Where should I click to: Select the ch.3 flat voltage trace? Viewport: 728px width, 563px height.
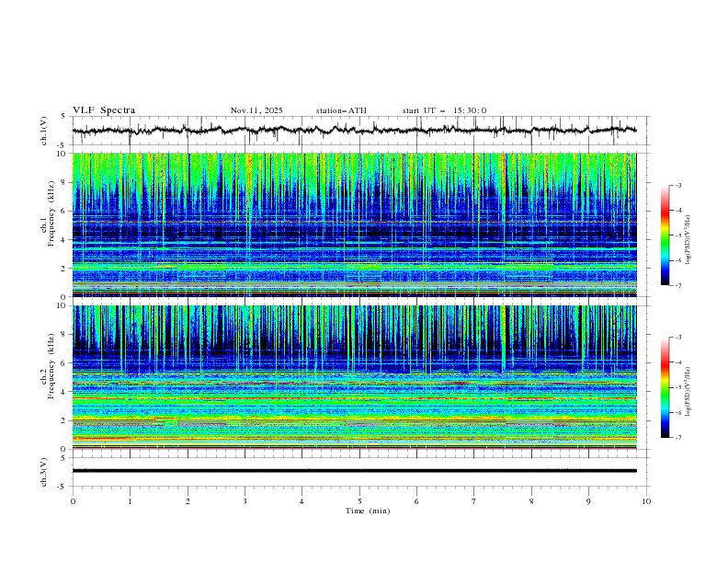354,471
